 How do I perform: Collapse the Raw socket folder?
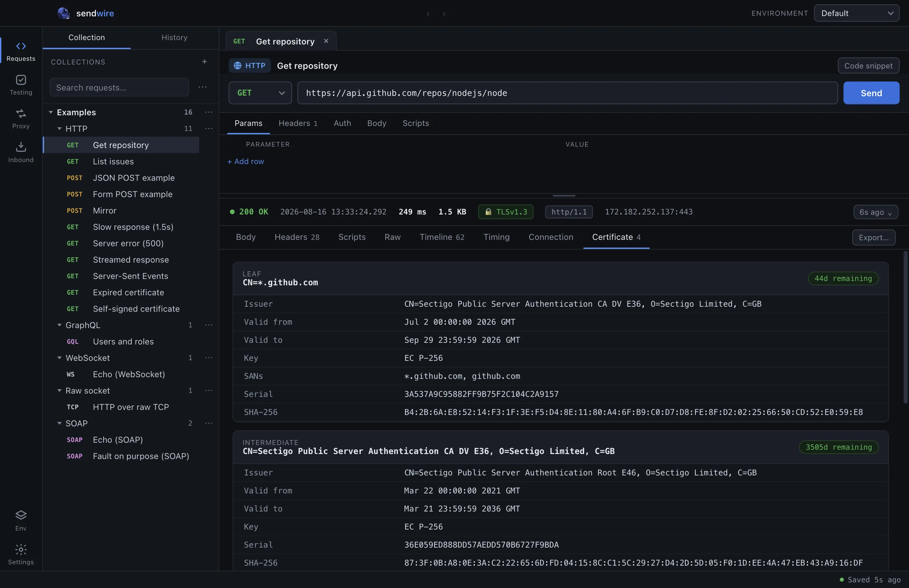point(59,391)
